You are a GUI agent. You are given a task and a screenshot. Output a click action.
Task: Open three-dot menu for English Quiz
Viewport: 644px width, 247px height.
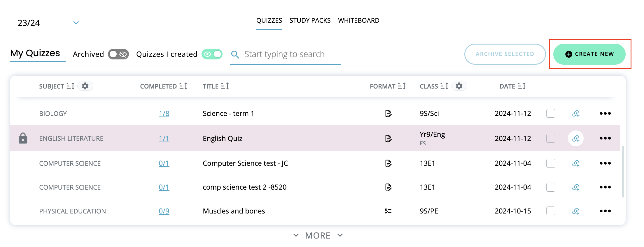point(605,138)
